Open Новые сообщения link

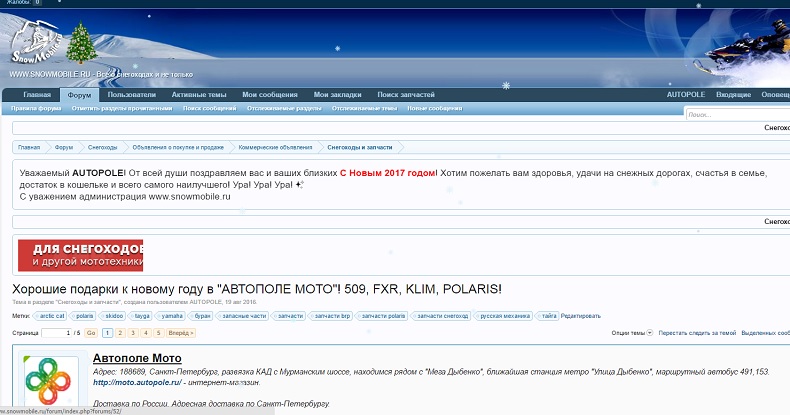coord(435,108)
